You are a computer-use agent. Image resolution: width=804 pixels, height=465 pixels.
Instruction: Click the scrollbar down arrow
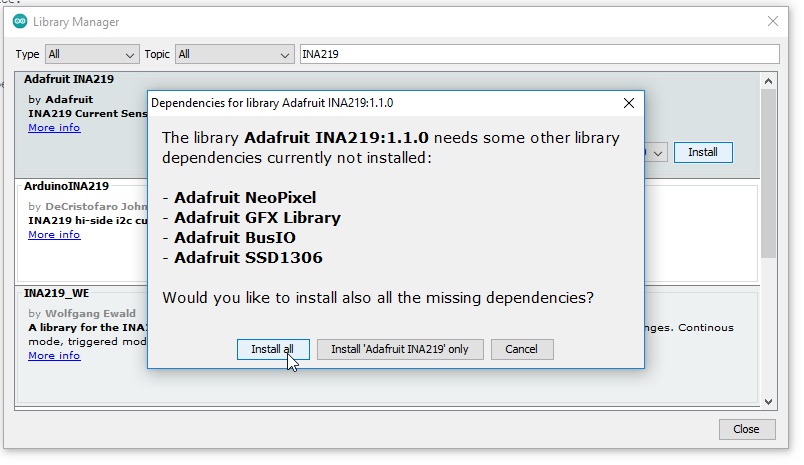click(768, 400)
